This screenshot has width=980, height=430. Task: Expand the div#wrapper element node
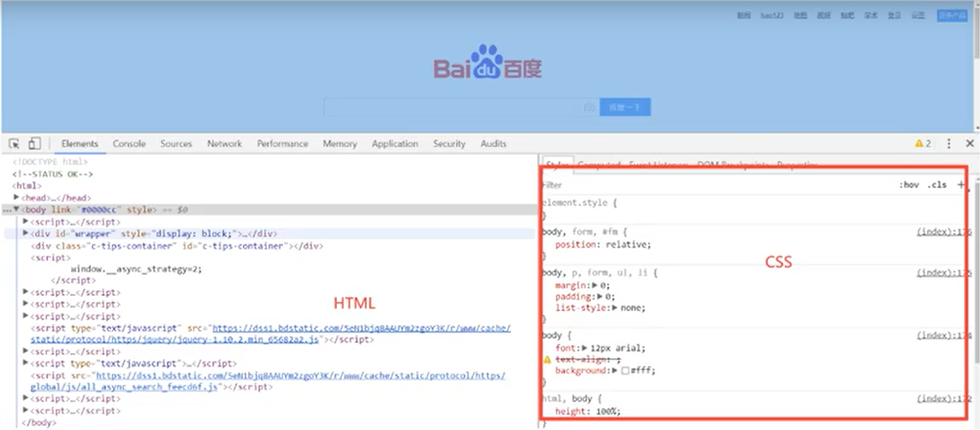pos(26,233)
